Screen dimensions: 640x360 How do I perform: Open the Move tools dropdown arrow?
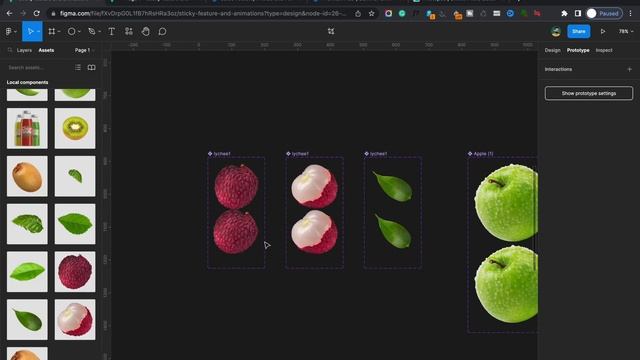38,31
